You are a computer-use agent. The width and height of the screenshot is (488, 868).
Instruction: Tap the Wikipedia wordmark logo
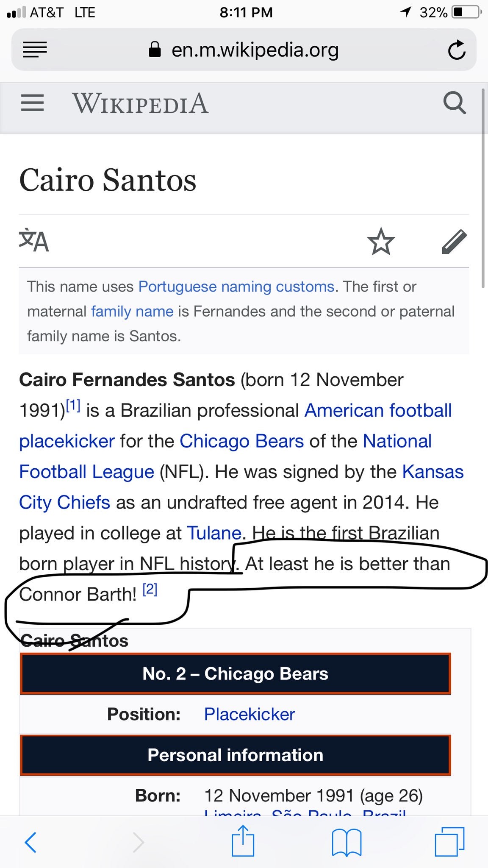tap(140, 104)
